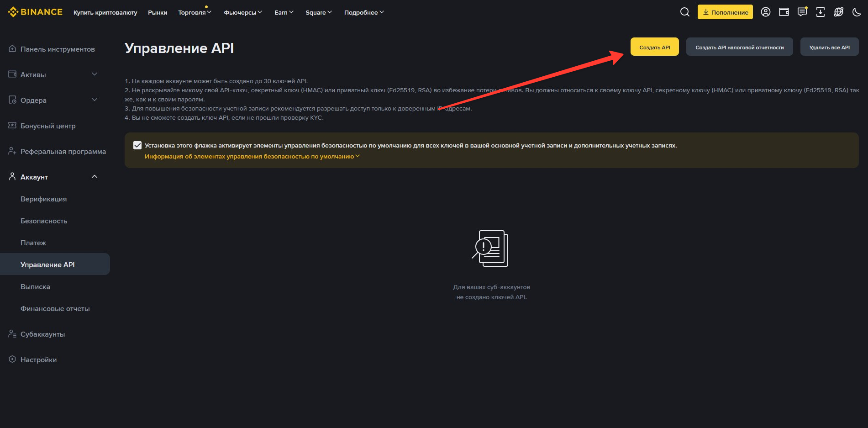Image resolution: width=868 pixels, height=428 pixels.
Task: Select Управление API sidebar item
Action: (x=55, y=264)
